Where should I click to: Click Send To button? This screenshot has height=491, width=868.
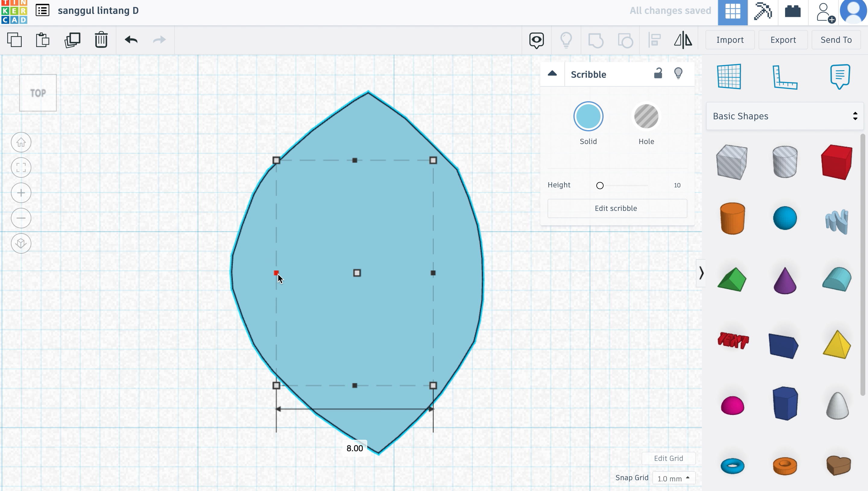[837, 40]
